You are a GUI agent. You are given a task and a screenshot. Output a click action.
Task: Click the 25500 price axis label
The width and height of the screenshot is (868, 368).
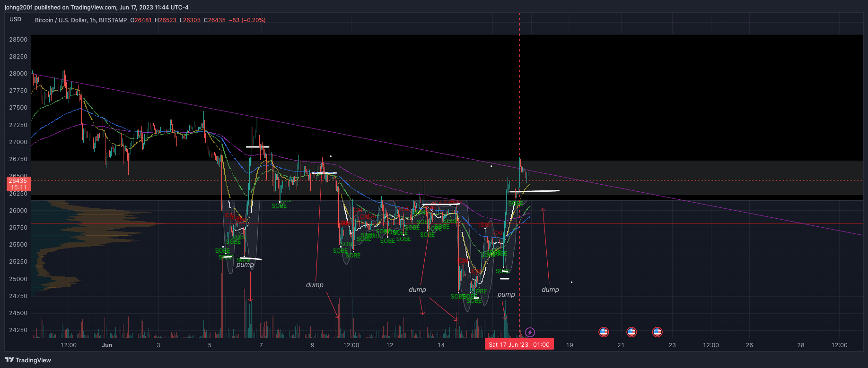(x=18, y=245)
